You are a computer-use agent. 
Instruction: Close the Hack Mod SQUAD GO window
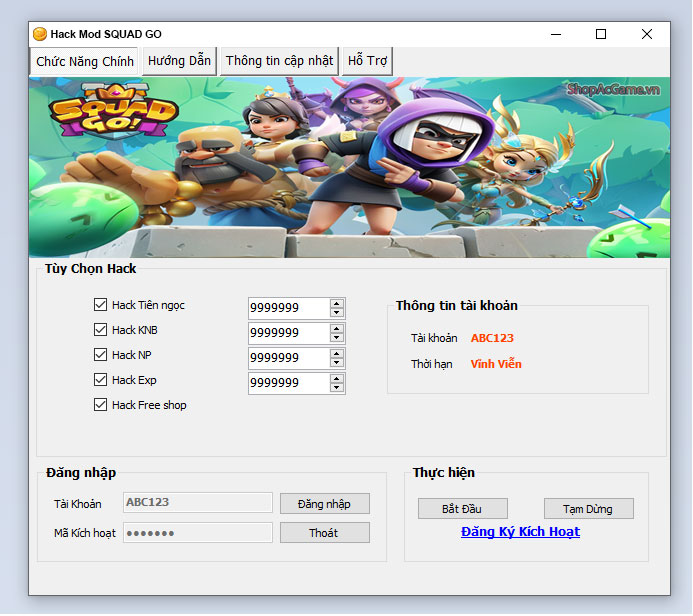coord(647,34)
